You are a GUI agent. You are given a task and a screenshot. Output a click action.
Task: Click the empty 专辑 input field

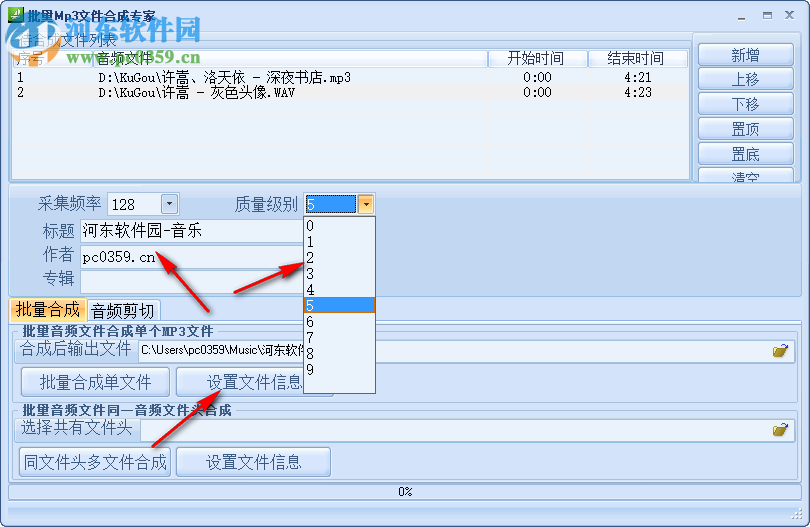click(x=192, y=282)
